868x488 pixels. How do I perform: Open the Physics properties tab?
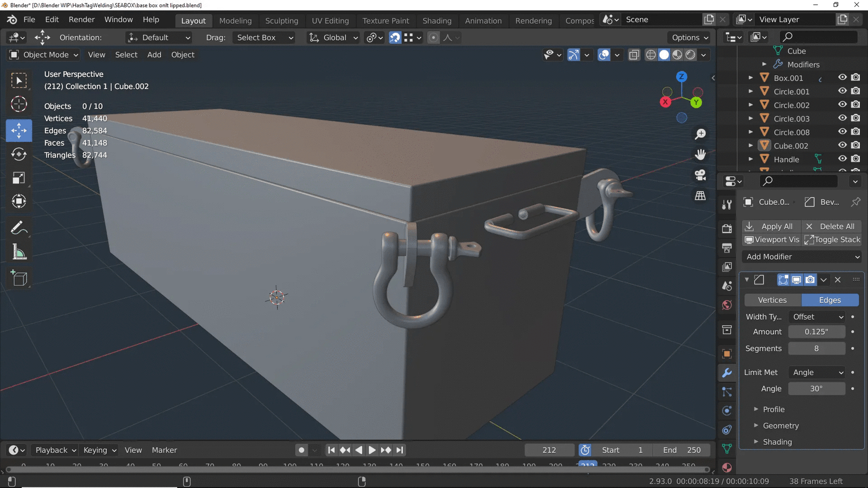[x=727, y=411]
